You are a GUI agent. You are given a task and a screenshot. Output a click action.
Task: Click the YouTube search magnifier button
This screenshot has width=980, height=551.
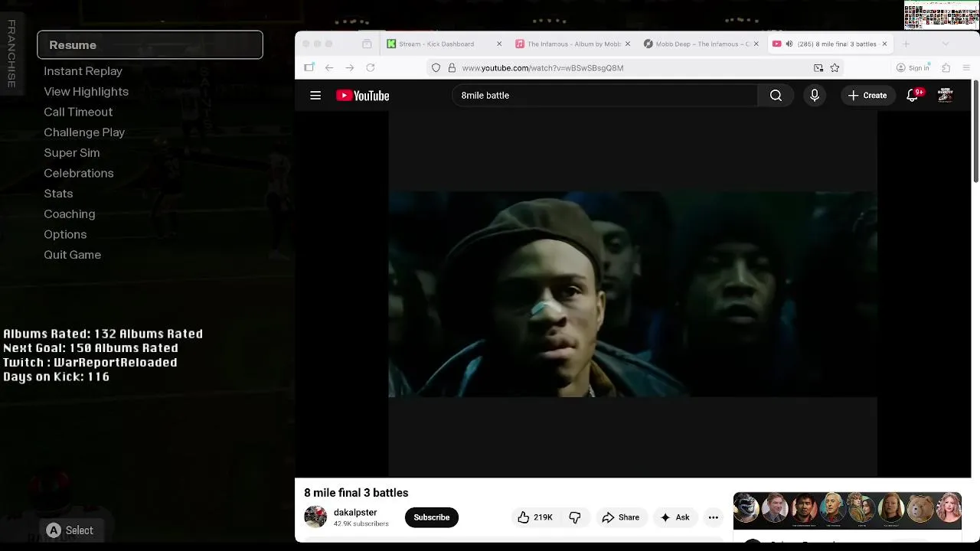click(776, 96)
